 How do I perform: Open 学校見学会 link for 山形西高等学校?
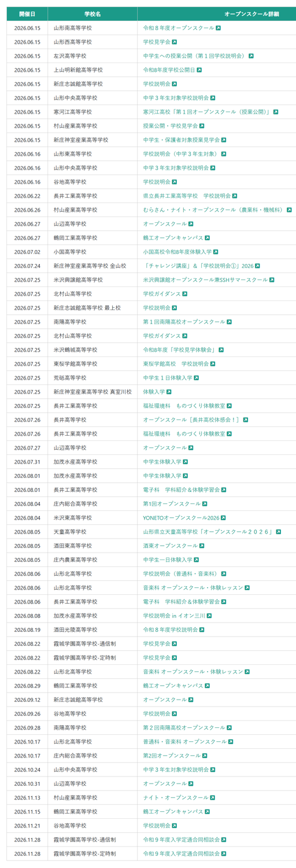click(x=157, y=42)
